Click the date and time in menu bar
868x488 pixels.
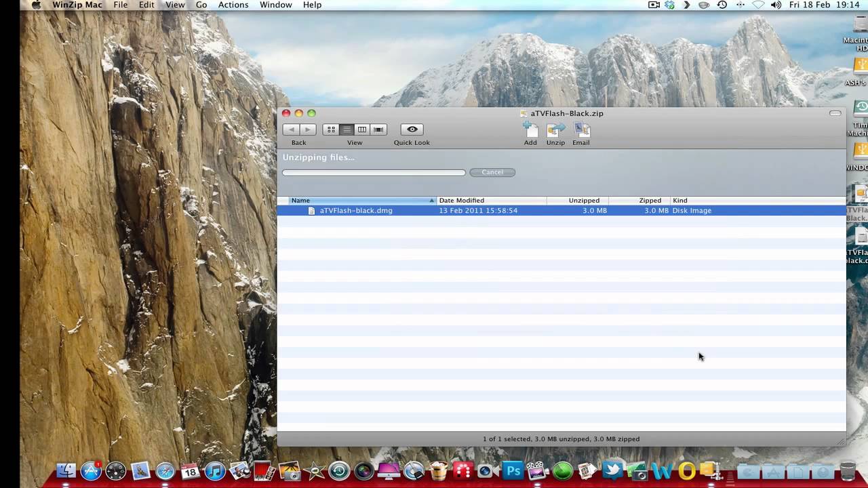(x=824, y=5)
